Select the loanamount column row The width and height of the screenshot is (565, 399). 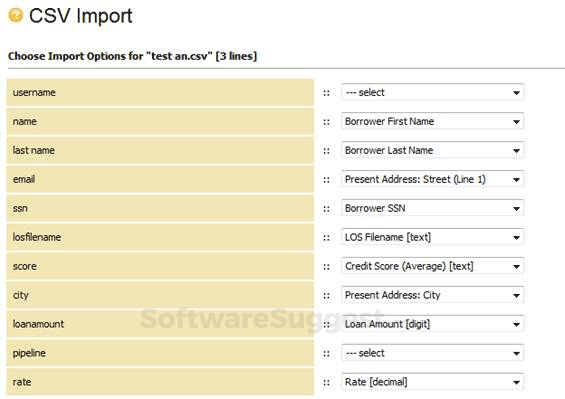[160, 324]
